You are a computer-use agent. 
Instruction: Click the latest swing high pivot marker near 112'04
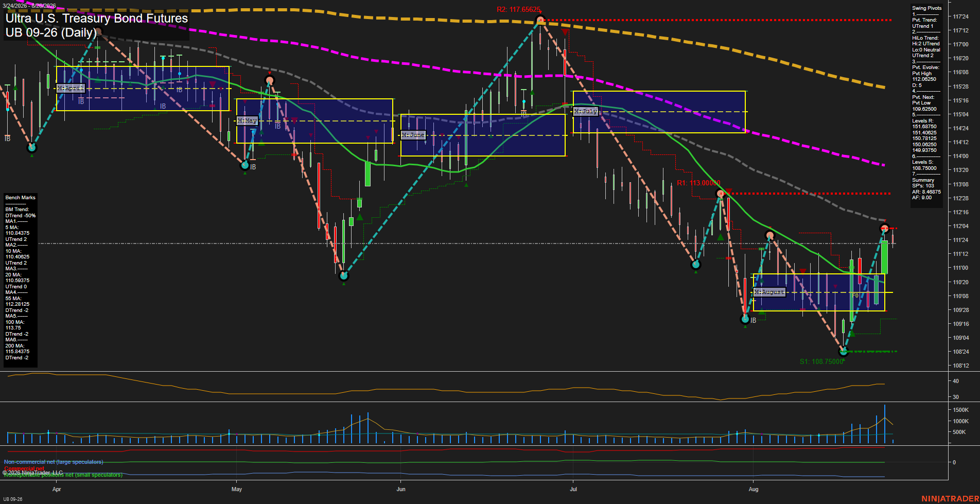[884, 228]
